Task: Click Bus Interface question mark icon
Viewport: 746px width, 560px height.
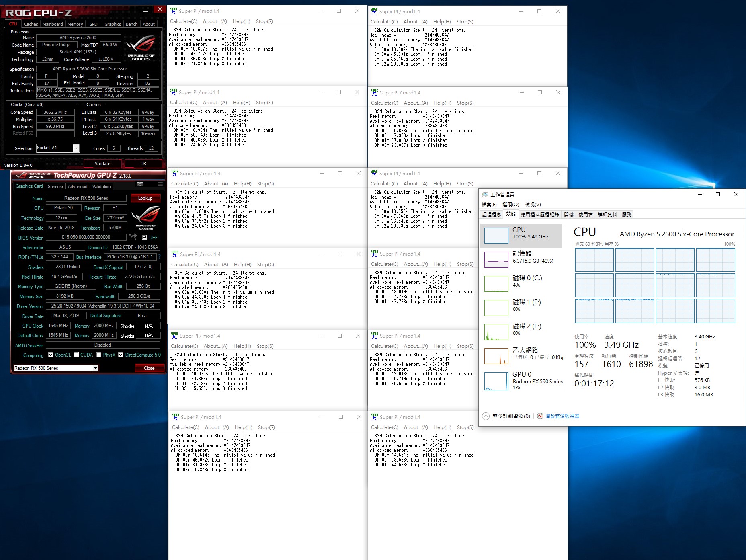Action: pos(159,257)
